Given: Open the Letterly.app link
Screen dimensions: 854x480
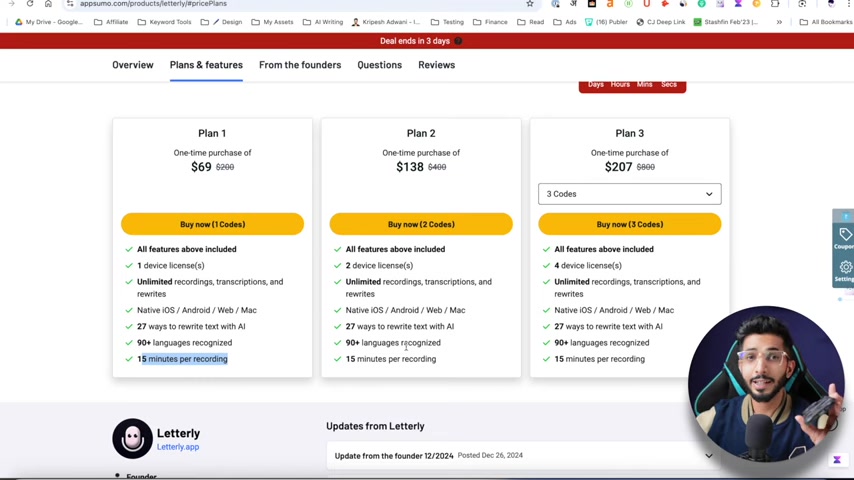Looking at the screenshot, I should pyautogui.click(x=178, y=447).
